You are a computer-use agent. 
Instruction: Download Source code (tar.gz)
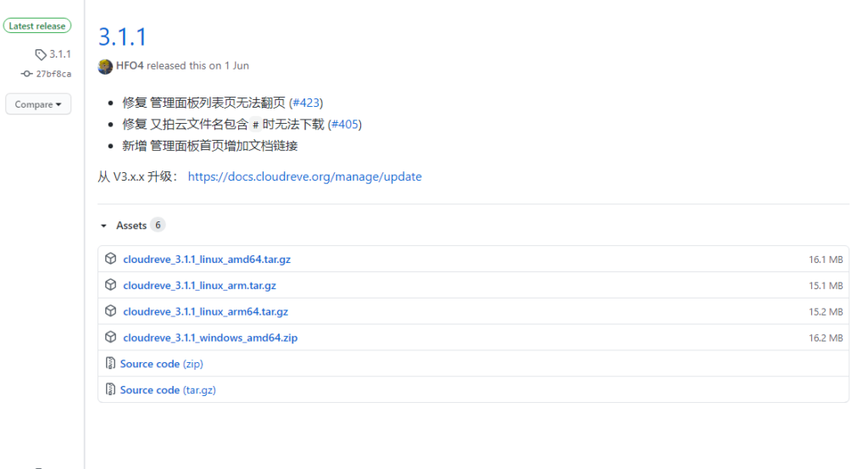coord(168,390)
